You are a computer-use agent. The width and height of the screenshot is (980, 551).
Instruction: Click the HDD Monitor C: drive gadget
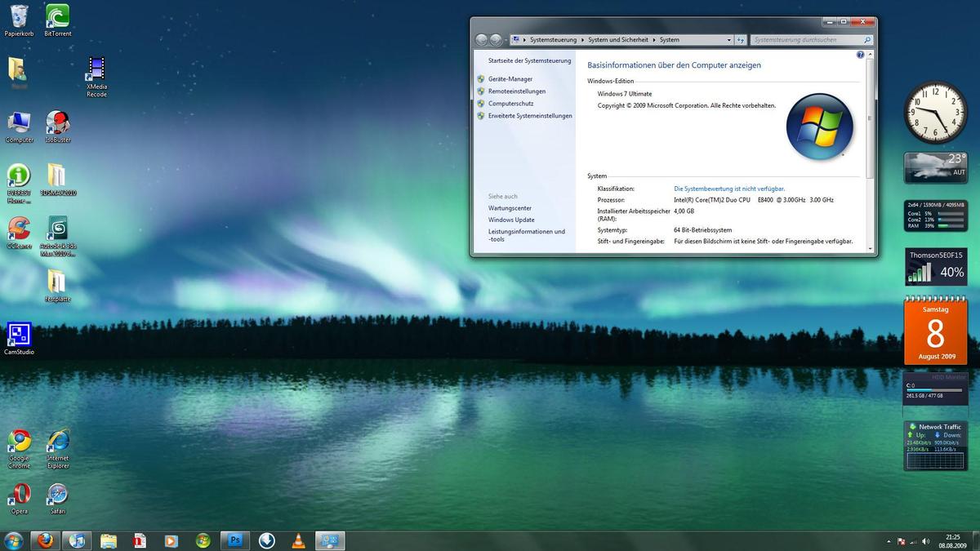936,389
